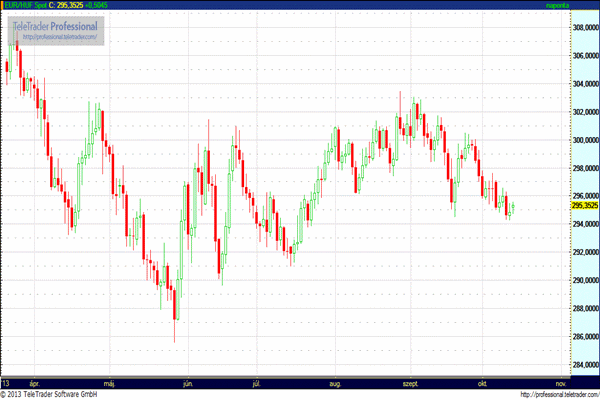The image size is (600, 400).
Task: Click the EUR/HUF Spot symbol label
Action: [24, 5]
